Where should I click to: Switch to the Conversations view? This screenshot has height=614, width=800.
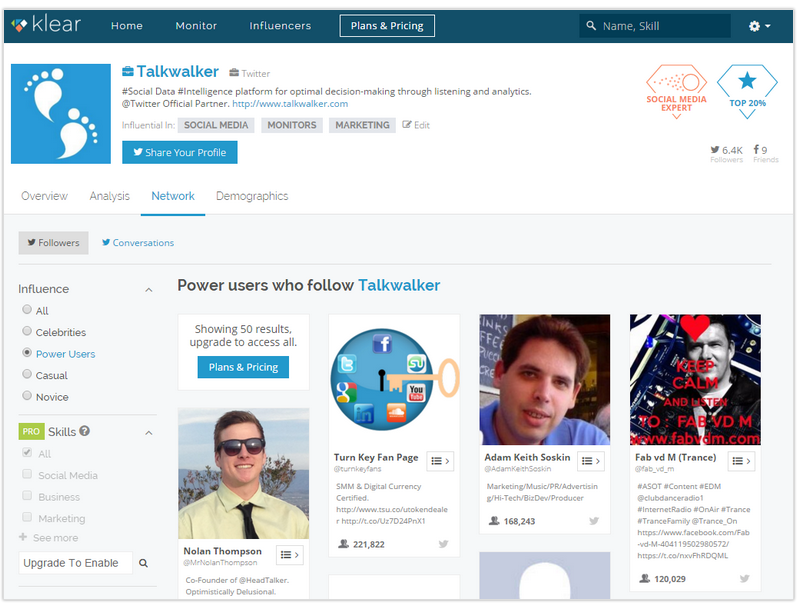138,242
